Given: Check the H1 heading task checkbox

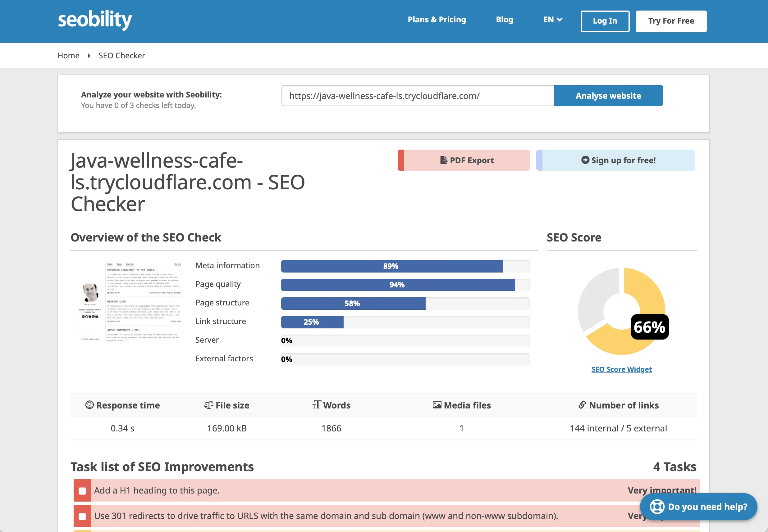Looking at the screenshot, I should coord(82,490).
